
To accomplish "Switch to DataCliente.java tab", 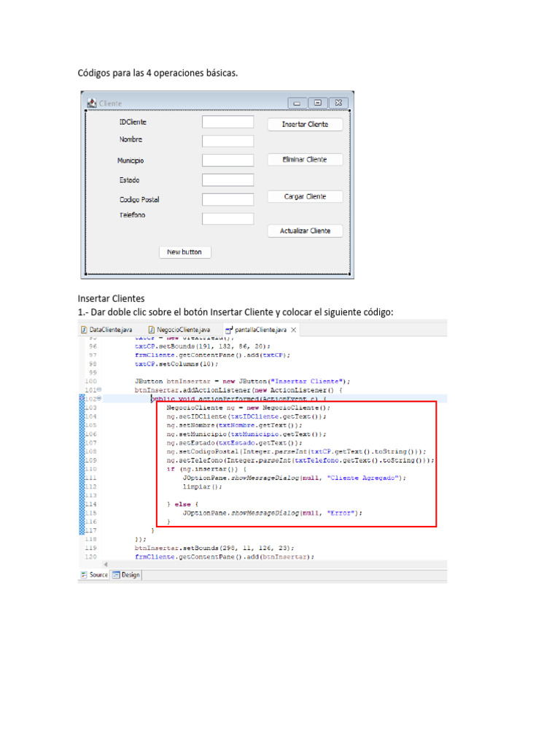I will coord(106,330).
